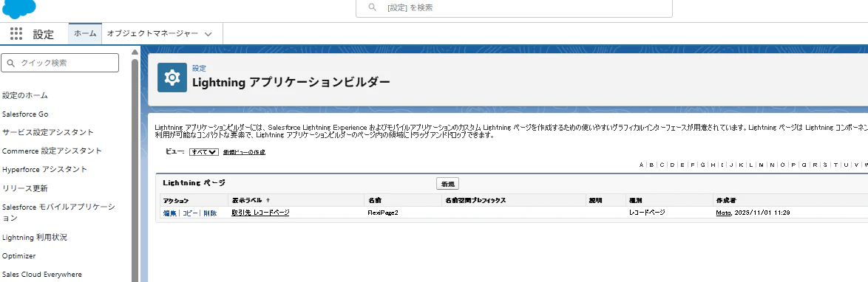Open Optimizer in the sidebar
The height and width of the screenshot is (282, 868).
(18, 256)
